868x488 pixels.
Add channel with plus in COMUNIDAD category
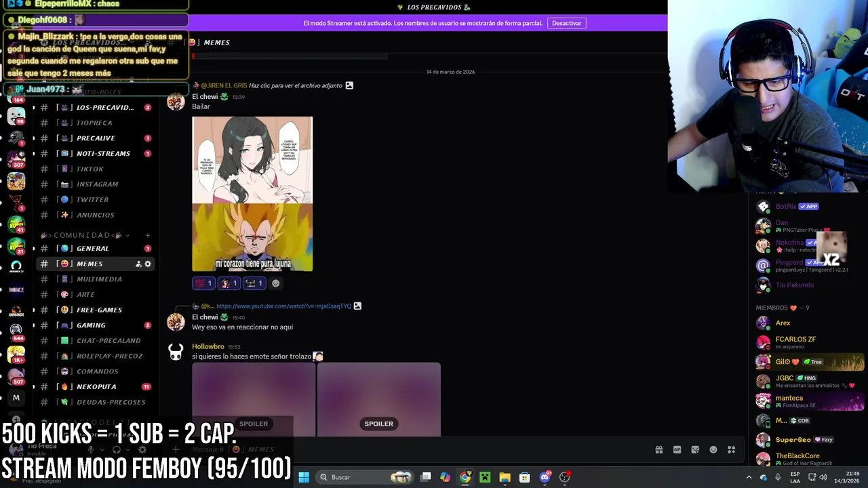[147, 235]
